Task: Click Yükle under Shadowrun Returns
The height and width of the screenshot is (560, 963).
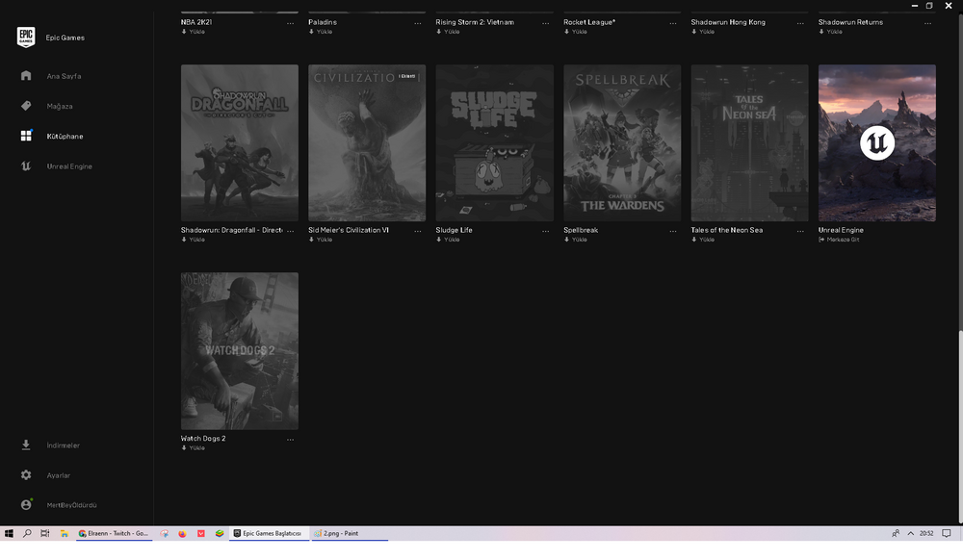Action: [x=831, y=32]
